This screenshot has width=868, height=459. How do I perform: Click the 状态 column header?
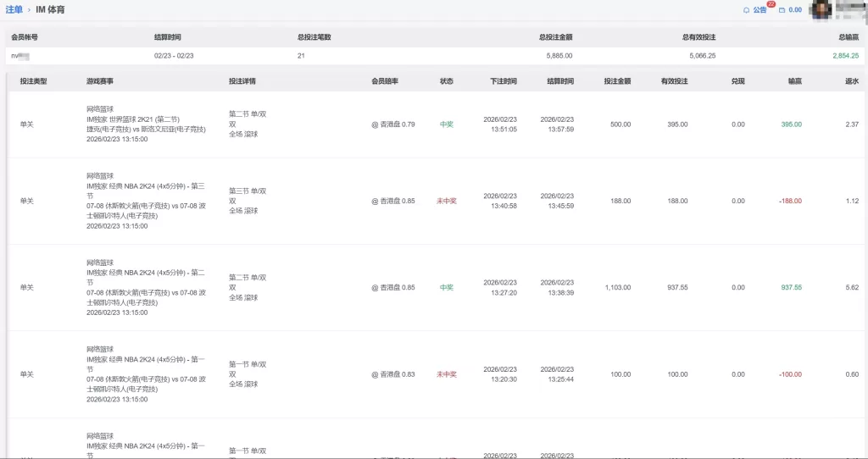click(446, 81)
